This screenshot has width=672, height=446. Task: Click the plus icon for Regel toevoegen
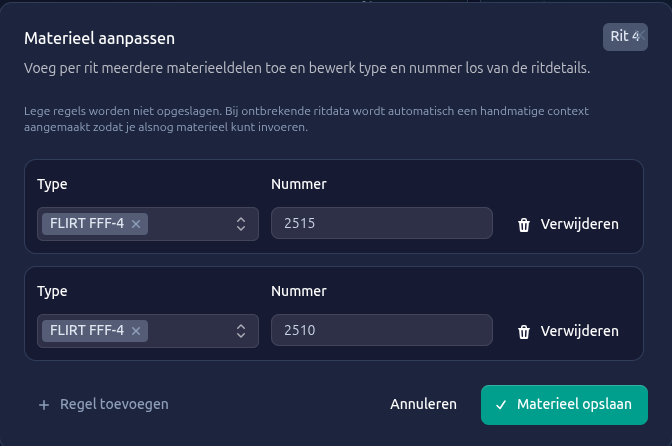pos(43,404)
